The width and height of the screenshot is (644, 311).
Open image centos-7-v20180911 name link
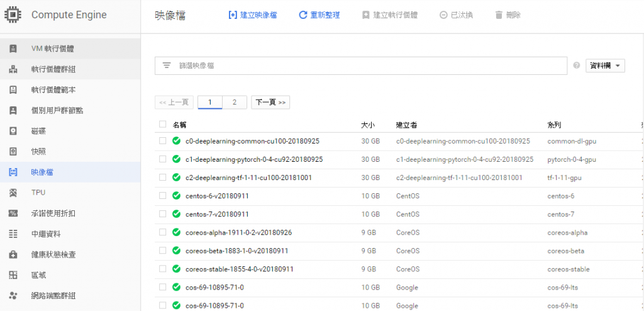click(x=217, y=214)
